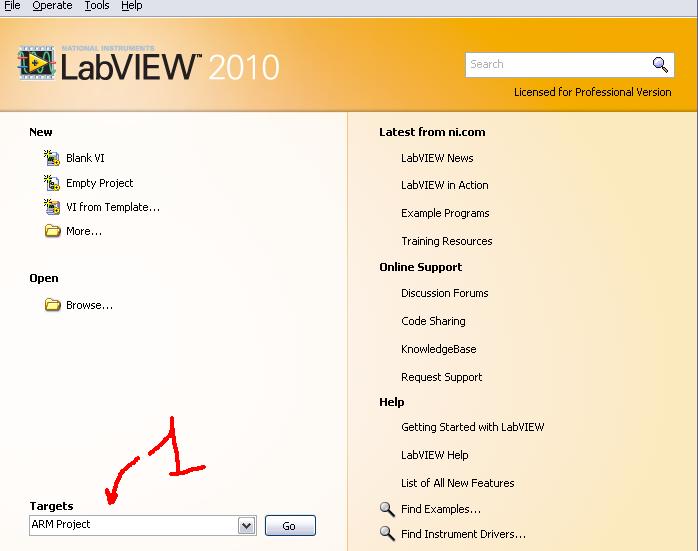This screenshot has height=551, width=698.
Task: View List of All New Features
Action: click(x=458, y=483)
